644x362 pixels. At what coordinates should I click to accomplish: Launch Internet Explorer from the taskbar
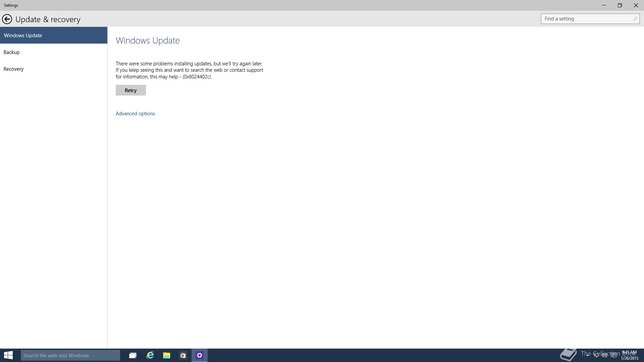click(x=150, y=355)
